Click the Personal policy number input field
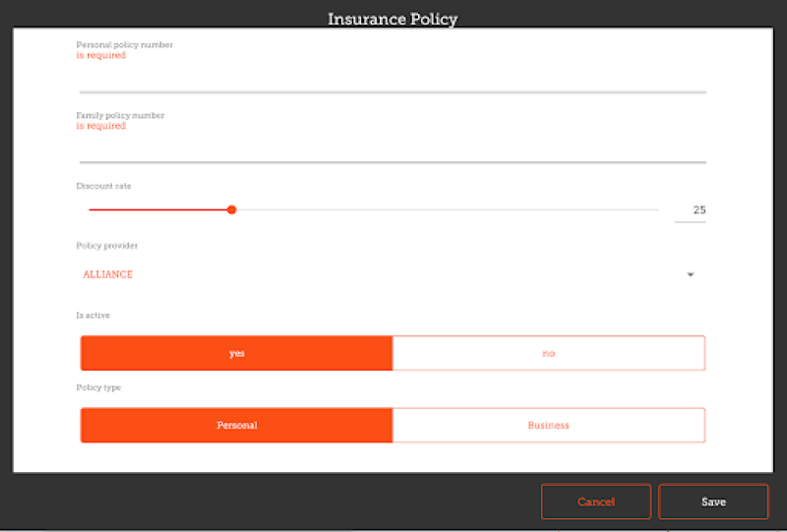787x532 pixels. (x=392, y=79)
